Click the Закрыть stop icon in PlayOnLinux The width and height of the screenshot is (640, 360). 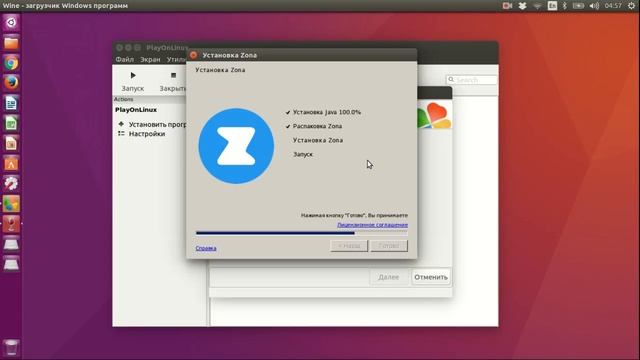tap(173, 75)
